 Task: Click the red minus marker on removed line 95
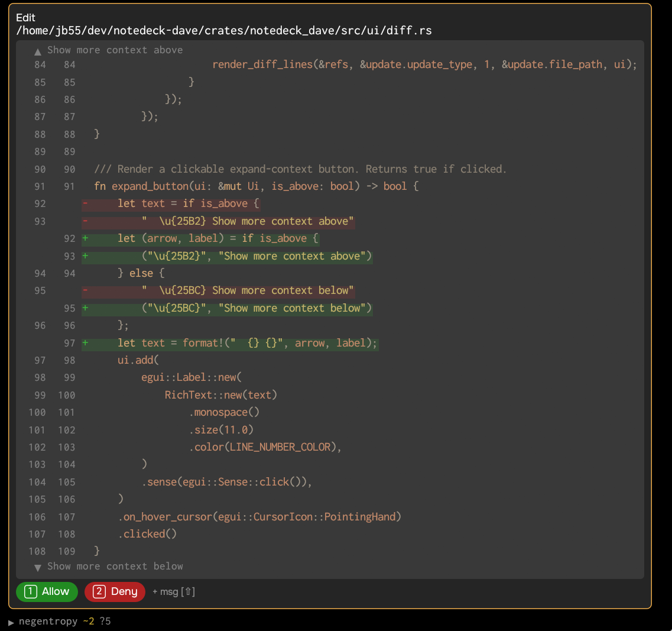(x=86, y=290)
